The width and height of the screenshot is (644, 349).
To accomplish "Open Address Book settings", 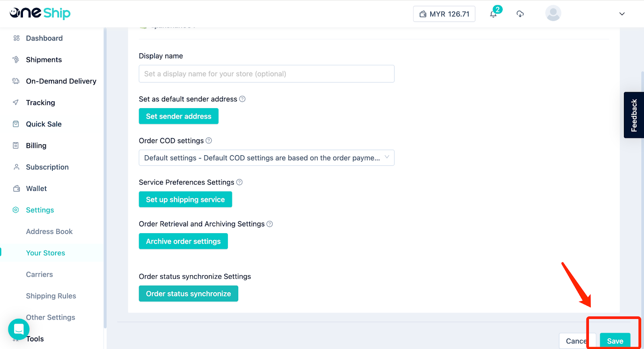I will pos(49,232).
